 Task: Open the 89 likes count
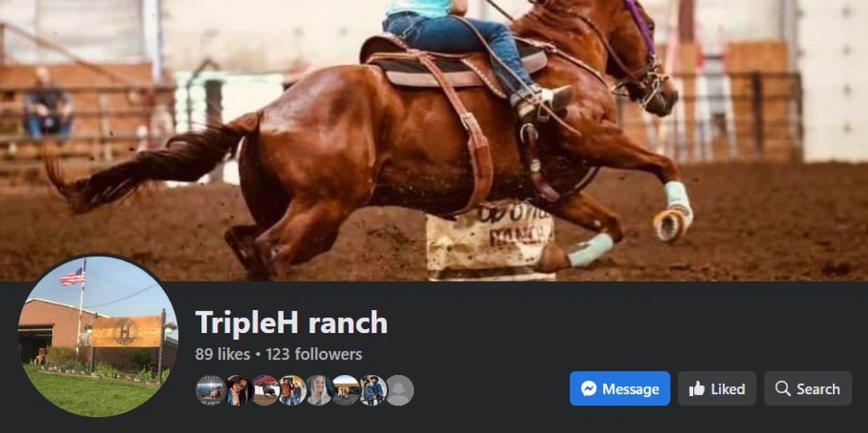(x=223, y=354)
